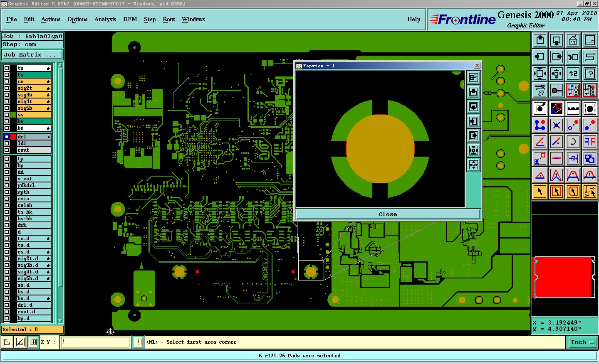Click the first icon left of X Y field
This screenshot has height=364, width=599.
coord(7,342)
